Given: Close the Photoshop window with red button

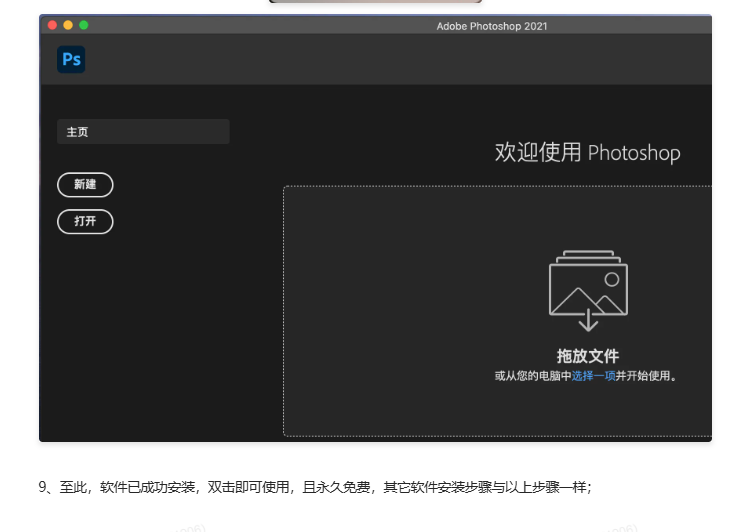Looking at the screenshot, I should (52, 25).
